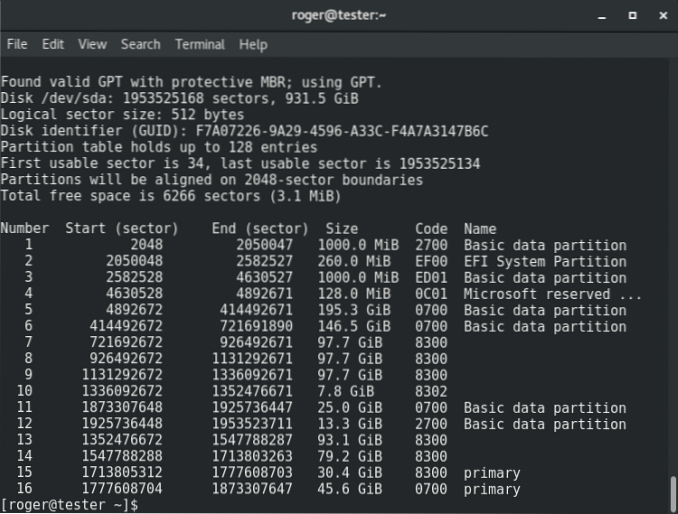Screen dimensions: 678x514
Task: Click the Code column header
Action: pos(432,228)
